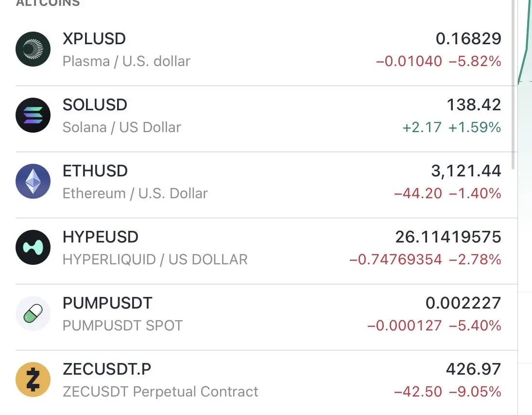This screenshot has height=415, width=532.
Task: Click the Solana logo icon
Action: click(33, 115)
